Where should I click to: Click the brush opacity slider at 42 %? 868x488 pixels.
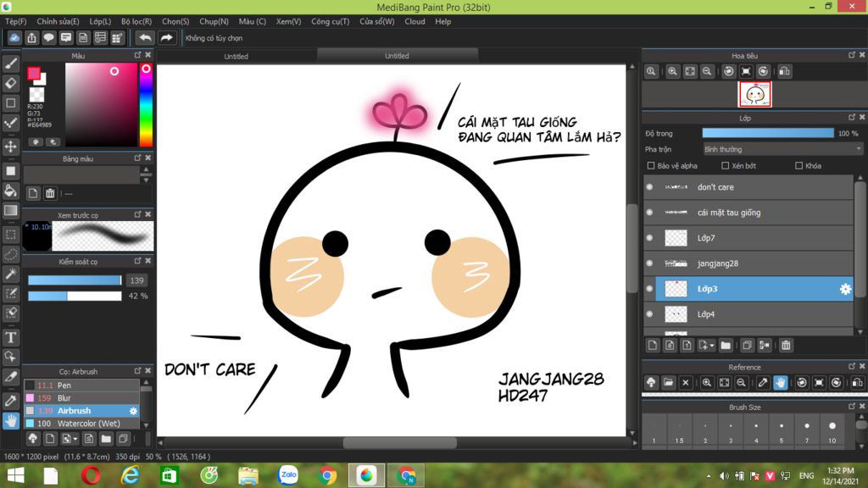click(x=75, y=296)
